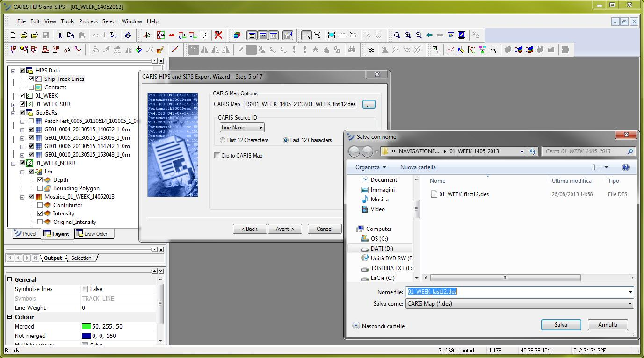Screen dimensions: 644x358
Task: Click the teal previous view arrow
Action: click(x=429, y=35)
